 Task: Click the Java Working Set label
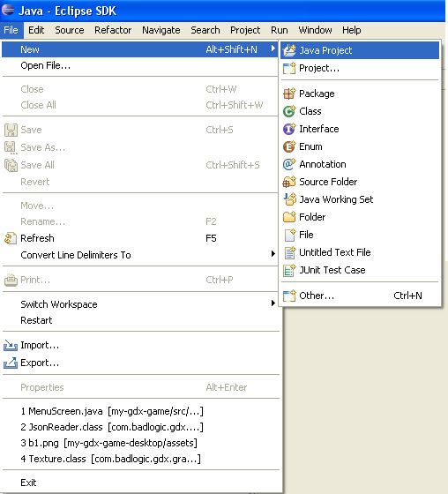[x=336, y=199]
